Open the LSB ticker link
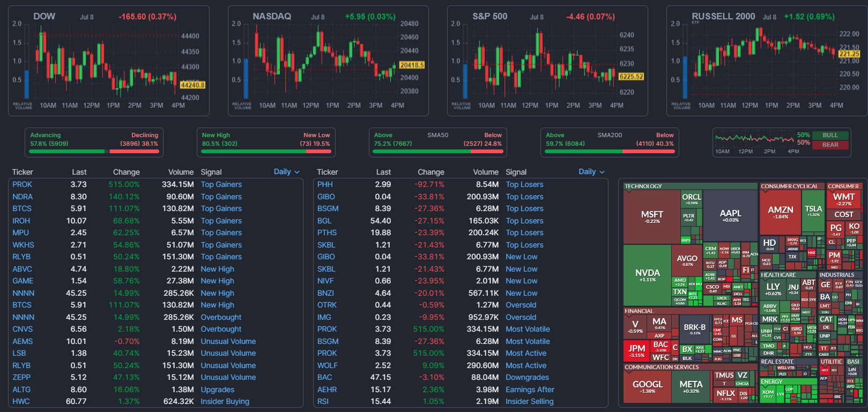The image size is (868, 412). coord(19,353)
